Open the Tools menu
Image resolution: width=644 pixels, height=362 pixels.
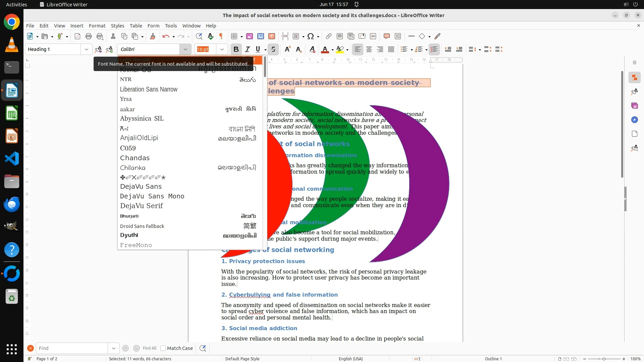pyautogui.click(x=171, y=25)
